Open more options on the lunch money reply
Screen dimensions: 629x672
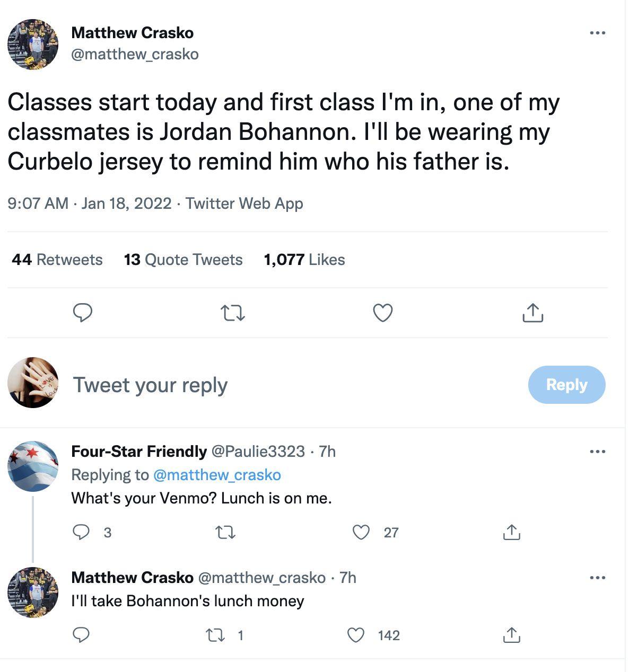[x=598, y=577]
